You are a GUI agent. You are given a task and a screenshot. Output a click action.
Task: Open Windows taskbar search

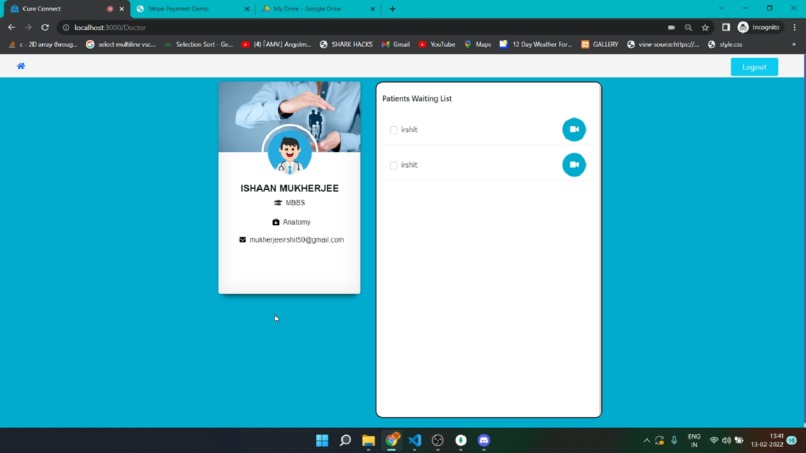coord(345,440)
